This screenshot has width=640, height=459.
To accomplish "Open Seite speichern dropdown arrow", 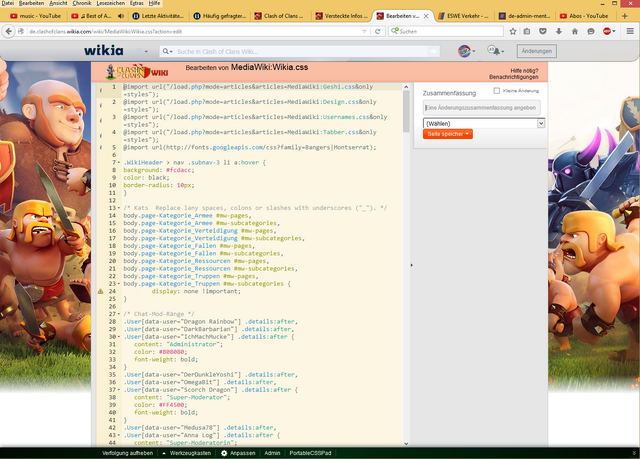I will [468, 134].
